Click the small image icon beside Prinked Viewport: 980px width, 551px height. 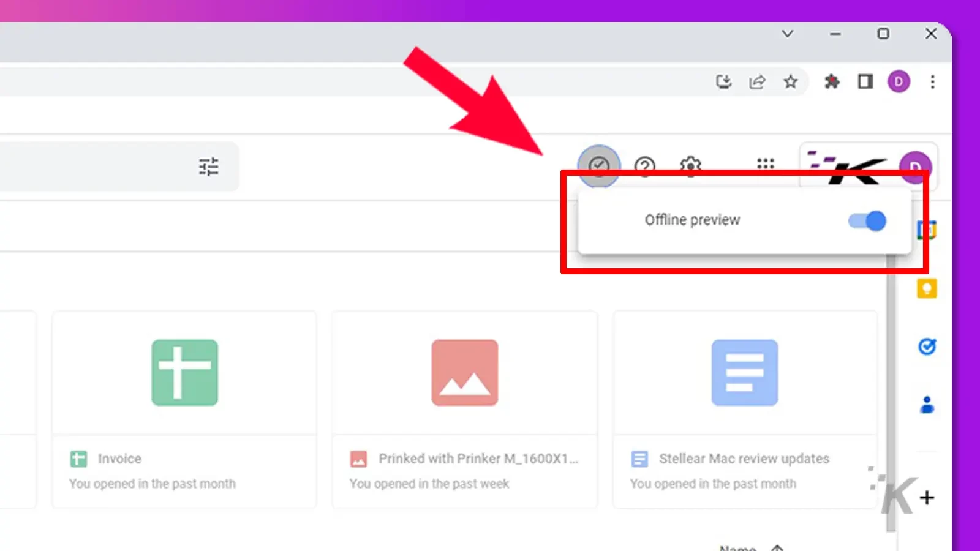(x=358, y=459)
